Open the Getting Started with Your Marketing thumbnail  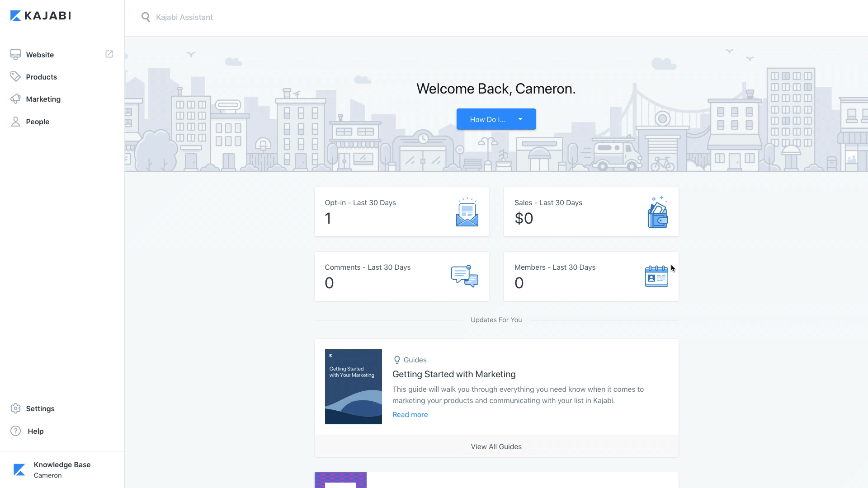[353, 387]
